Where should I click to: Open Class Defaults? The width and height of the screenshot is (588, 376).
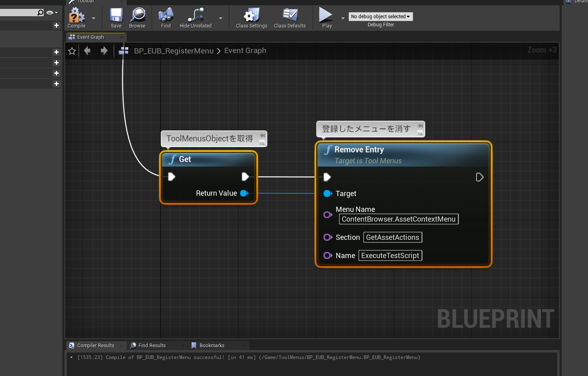click(x=290, y=17)
